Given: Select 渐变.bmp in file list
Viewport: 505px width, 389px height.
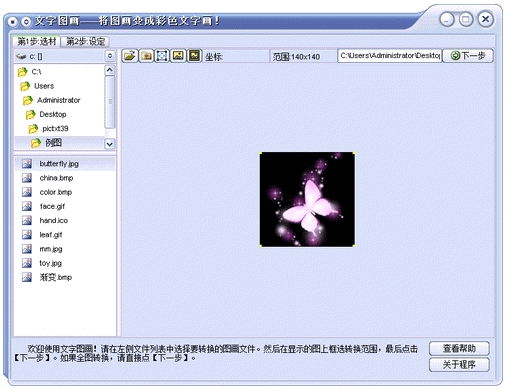Looking at the screenshot, I should (x=56, y=277).
